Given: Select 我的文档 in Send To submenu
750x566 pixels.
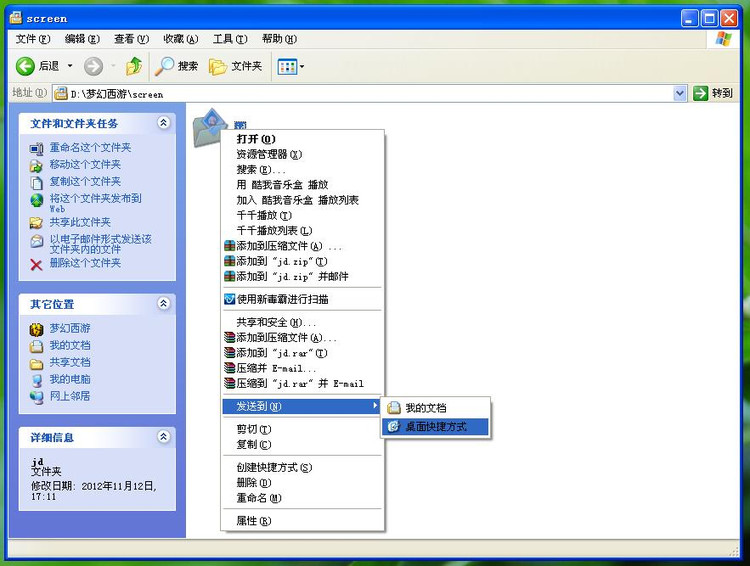Looking at the screenshot, I should (x=435, y=408).
